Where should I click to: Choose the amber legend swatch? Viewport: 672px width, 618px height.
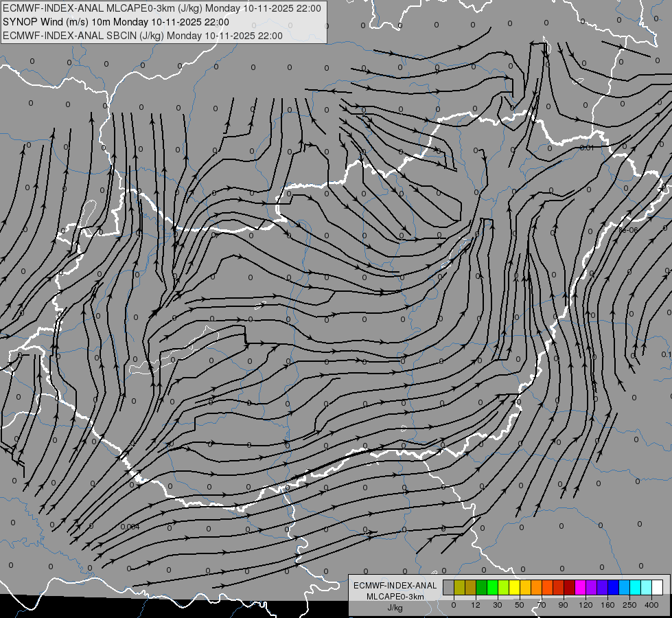point(525,587)
